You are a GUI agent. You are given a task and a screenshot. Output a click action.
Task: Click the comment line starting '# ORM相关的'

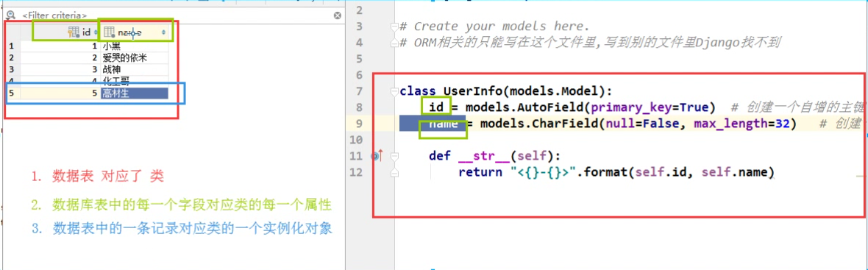[589, 43]
